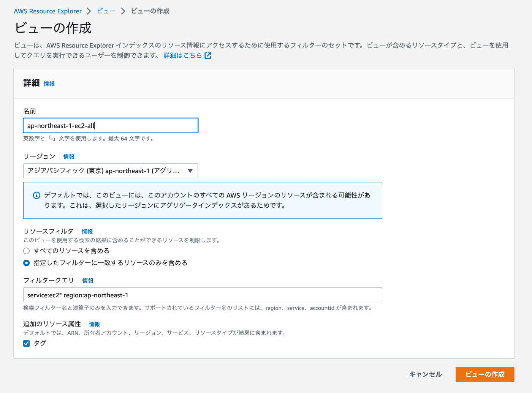Open 情報 link beside リソースフィルタ
The image size is (532, 393).
click(x=87, y=231)
